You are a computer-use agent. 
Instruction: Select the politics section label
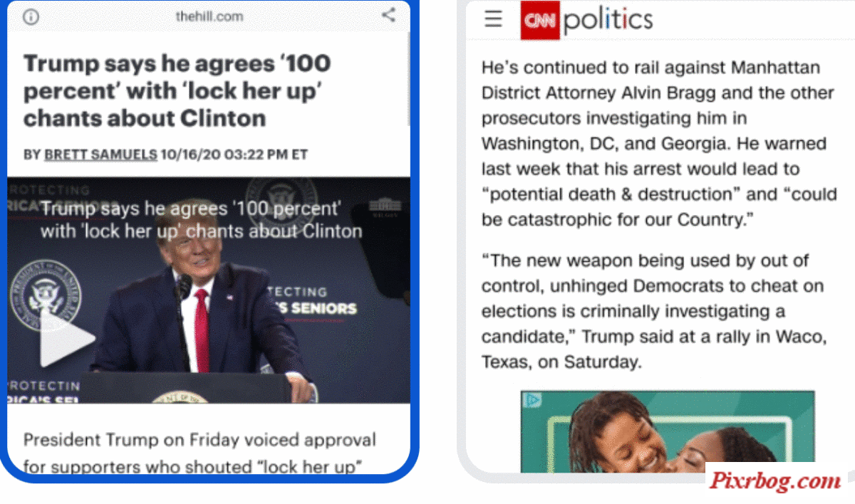608,20
